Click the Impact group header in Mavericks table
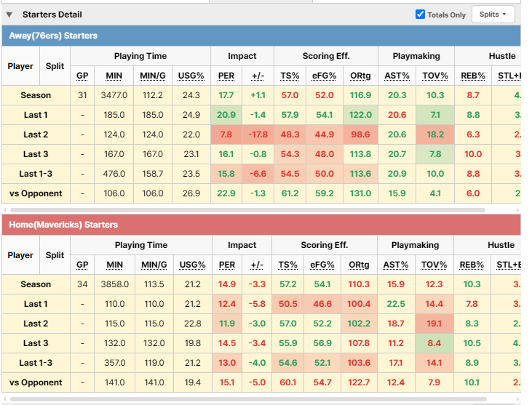The width and height of the screenshot is (532, 405). point(242,245)
